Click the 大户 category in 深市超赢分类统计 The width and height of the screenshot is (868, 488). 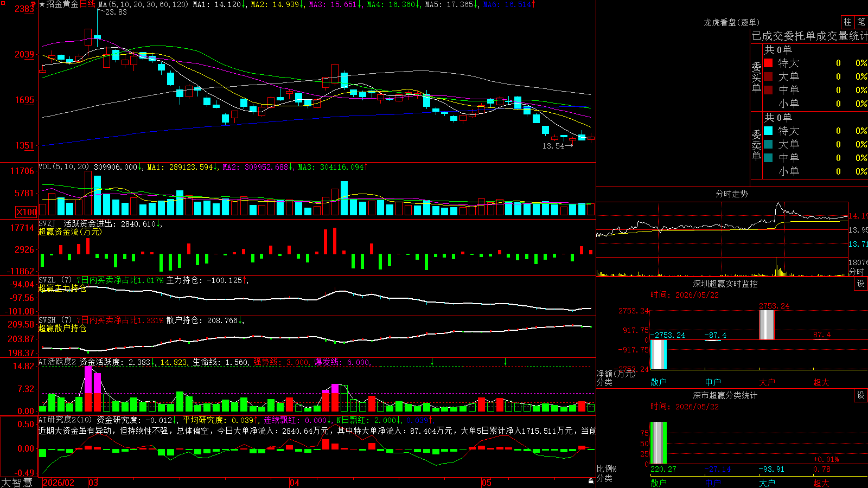[x=767, y=483]
